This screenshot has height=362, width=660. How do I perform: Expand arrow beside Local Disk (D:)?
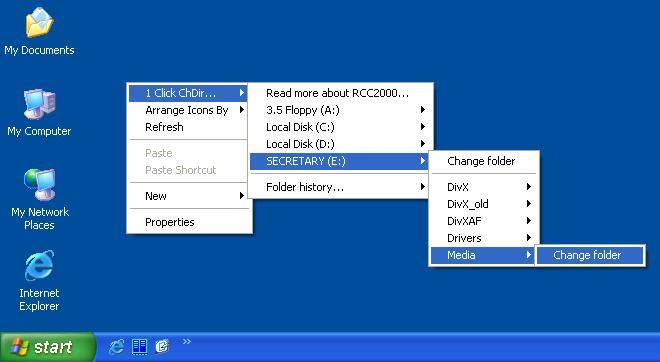click(x=423, y=144)
